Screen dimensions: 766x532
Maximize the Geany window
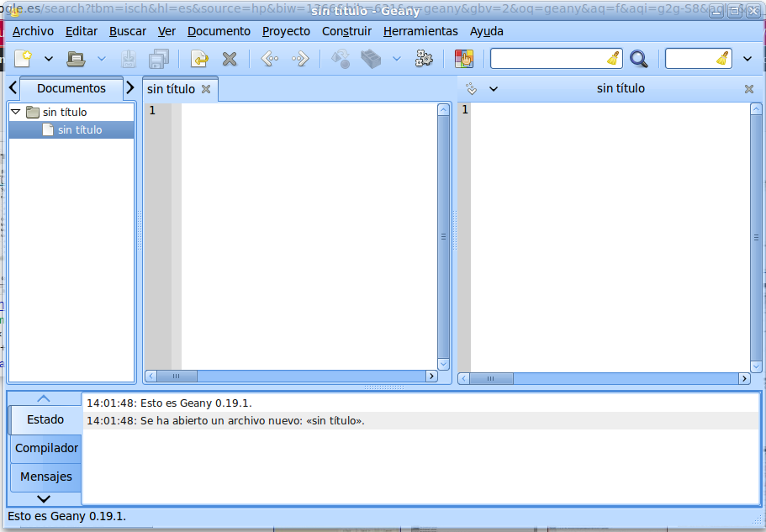735,12
